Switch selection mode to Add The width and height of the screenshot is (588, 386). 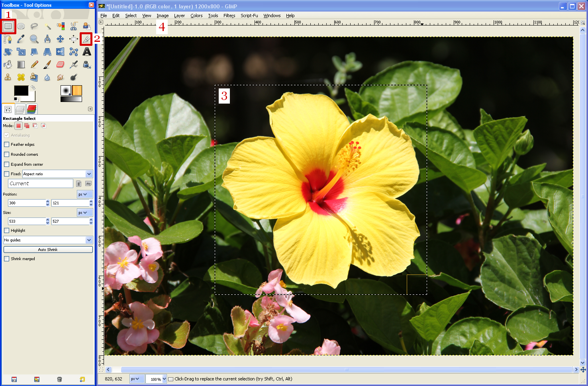[x=26, y=125]
